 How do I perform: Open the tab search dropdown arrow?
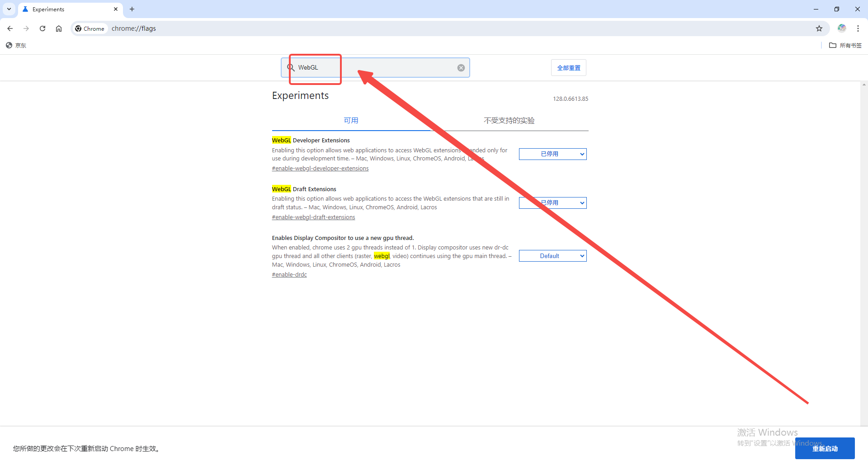[9, 9]
